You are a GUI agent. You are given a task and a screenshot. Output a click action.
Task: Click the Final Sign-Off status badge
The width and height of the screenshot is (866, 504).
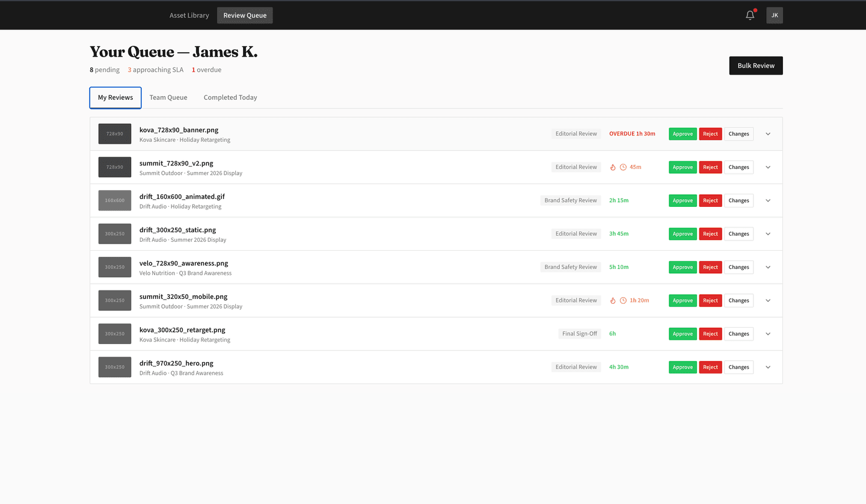tap(579, 333)
